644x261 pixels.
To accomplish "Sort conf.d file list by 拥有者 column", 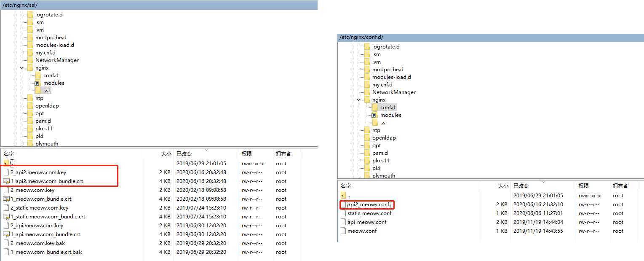I will click(x=623, y=186).
